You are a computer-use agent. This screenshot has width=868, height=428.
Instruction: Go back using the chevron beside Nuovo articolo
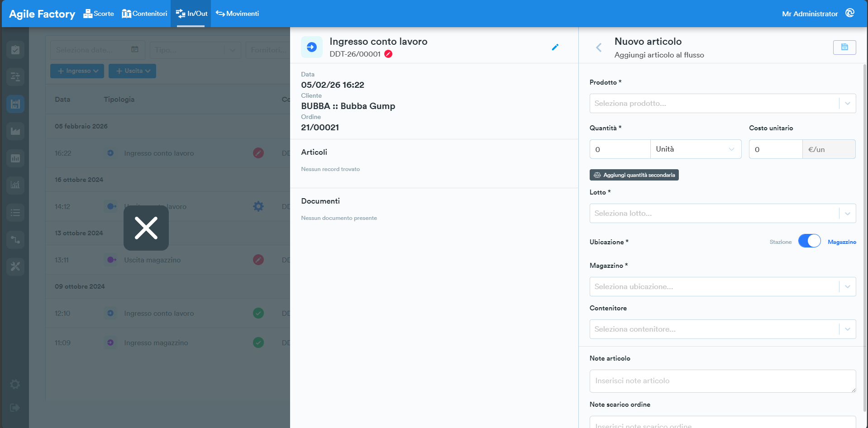pyautogui.click(x=599, y=48)
